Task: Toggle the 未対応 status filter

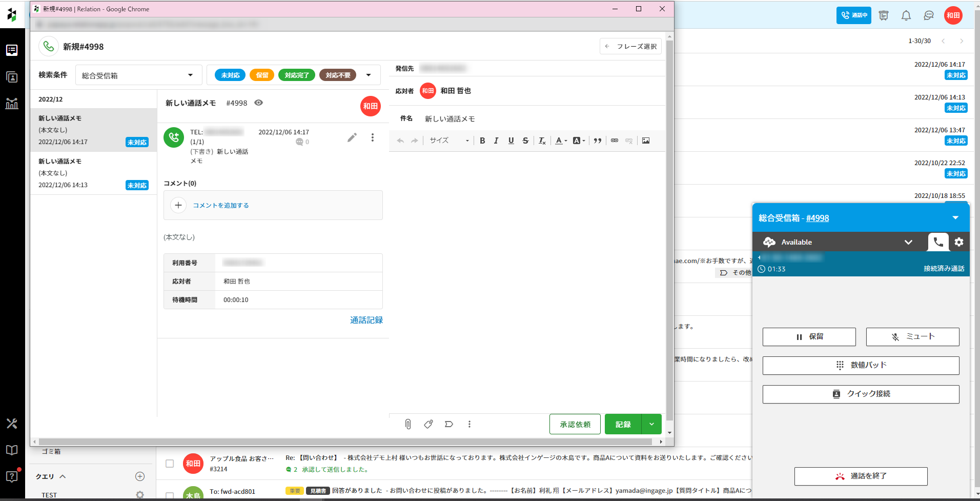Action: tap(230, 75)
